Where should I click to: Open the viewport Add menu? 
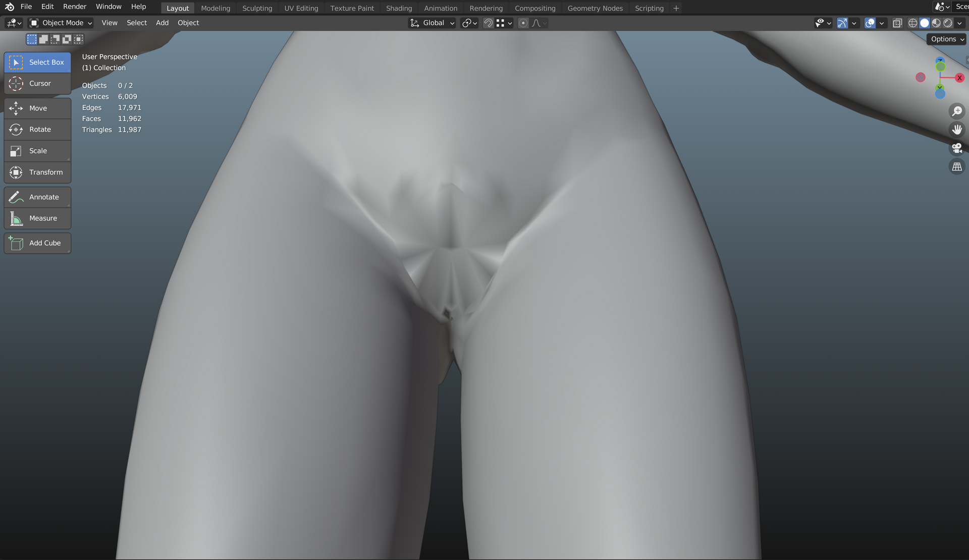pos(162,23)
